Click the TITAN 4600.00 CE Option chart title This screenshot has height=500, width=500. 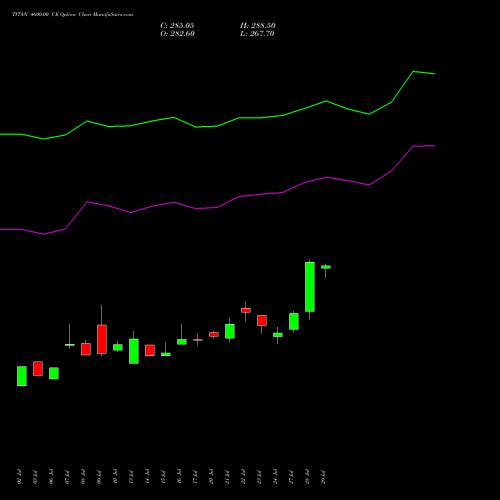[x=72, y=15]
